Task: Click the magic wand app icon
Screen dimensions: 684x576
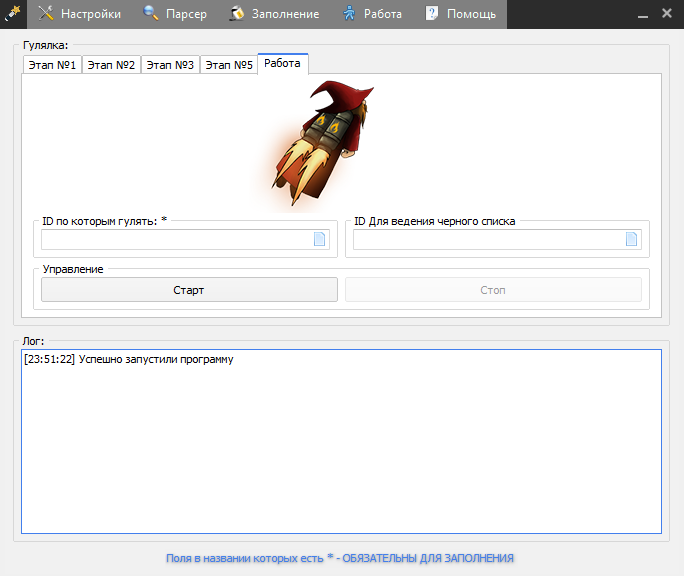Action: pyautogui.click(x=13, y=14)
